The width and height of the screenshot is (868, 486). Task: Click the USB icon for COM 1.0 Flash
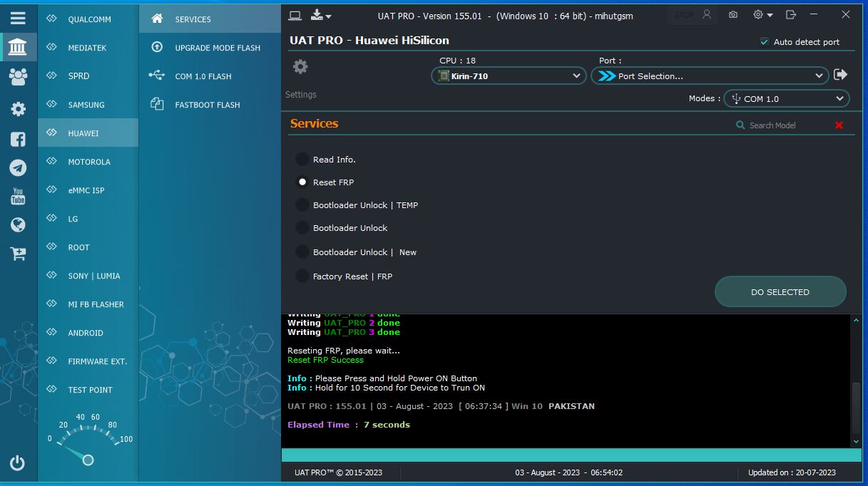point(157,76)
